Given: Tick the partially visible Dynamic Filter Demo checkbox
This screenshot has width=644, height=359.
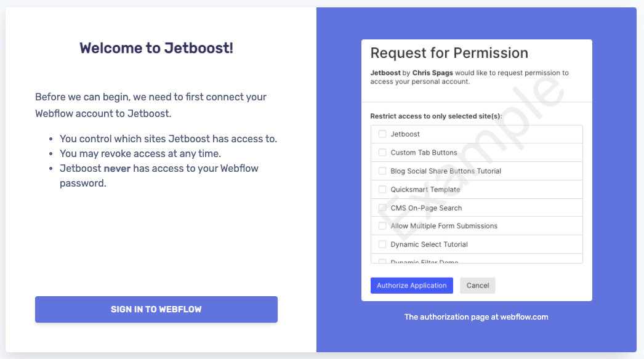Looking at the screenshot, I should [x=382, y=261].
